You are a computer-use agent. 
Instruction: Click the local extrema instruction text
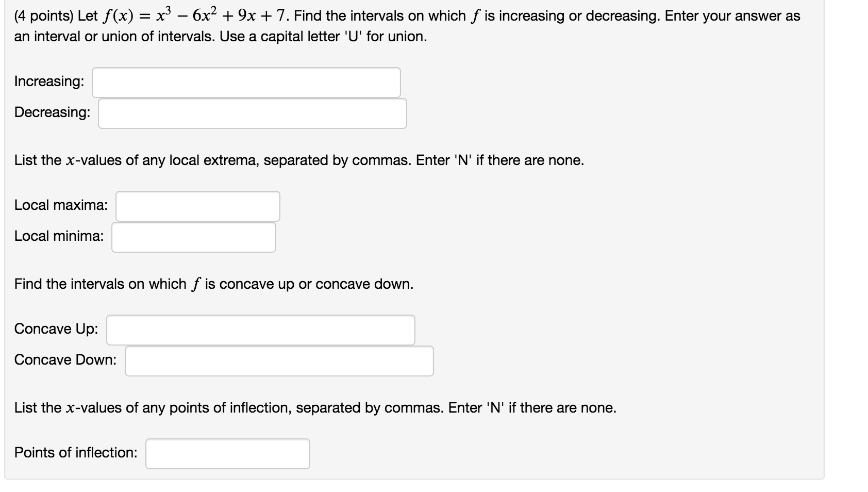(x=299, y=160)
